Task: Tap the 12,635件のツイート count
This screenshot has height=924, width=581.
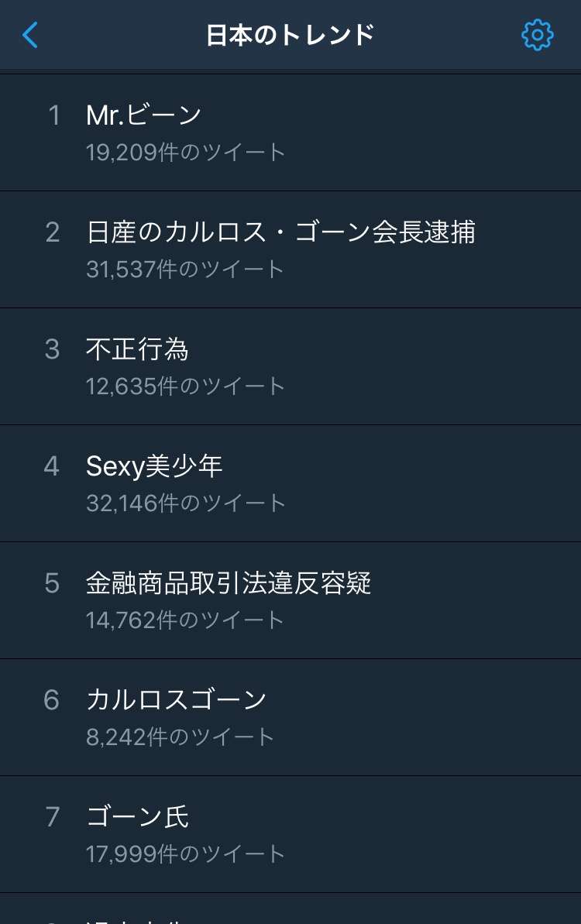Action: click(x=186, y=386)
